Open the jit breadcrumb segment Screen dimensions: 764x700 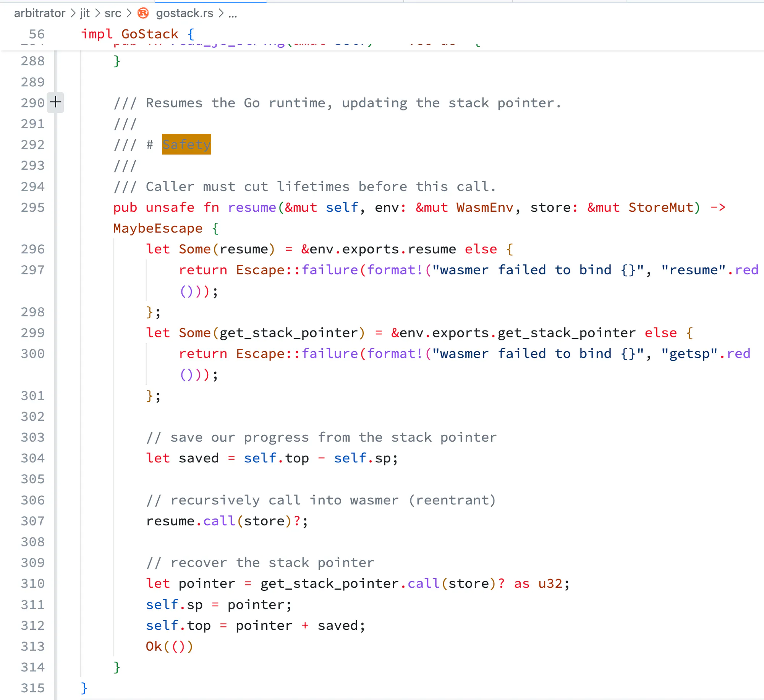[x=85, y=13]
